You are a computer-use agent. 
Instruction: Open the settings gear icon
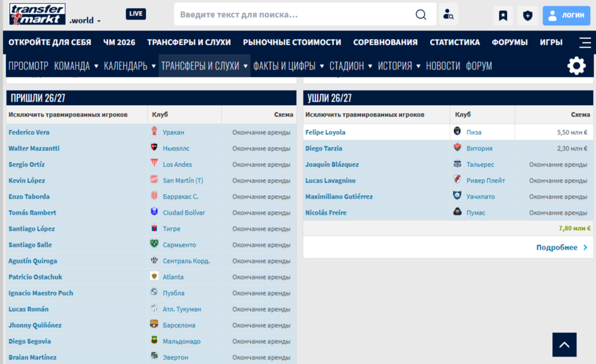click(x=576, y=65)
